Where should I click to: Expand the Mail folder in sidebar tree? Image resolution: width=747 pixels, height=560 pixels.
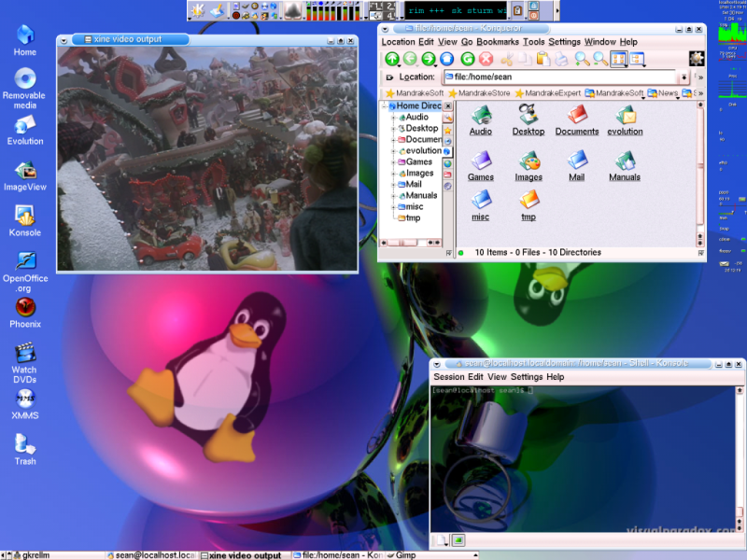(393, 184)
